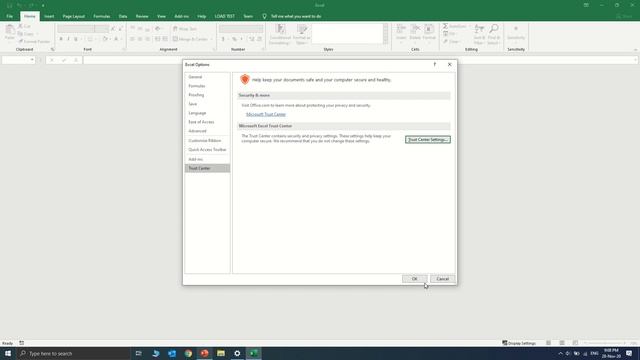Click the Cut scissors icon
Screen dimensions: 640x360
tap(20, 26)
